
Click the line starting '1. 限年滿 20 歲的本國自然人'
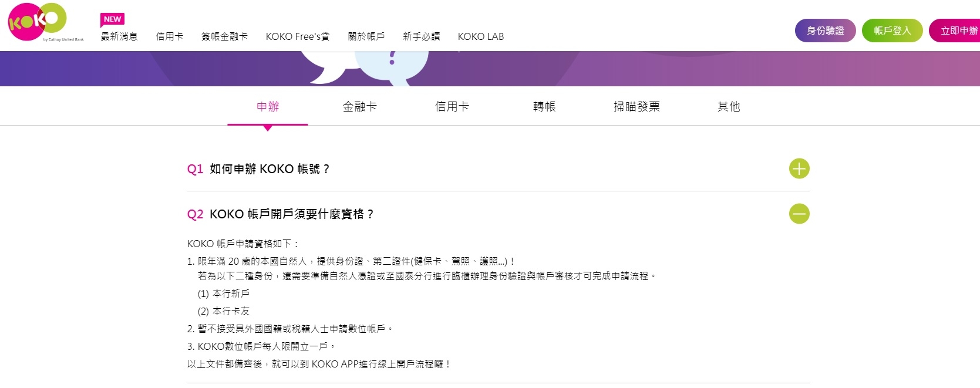coord(352,261)
